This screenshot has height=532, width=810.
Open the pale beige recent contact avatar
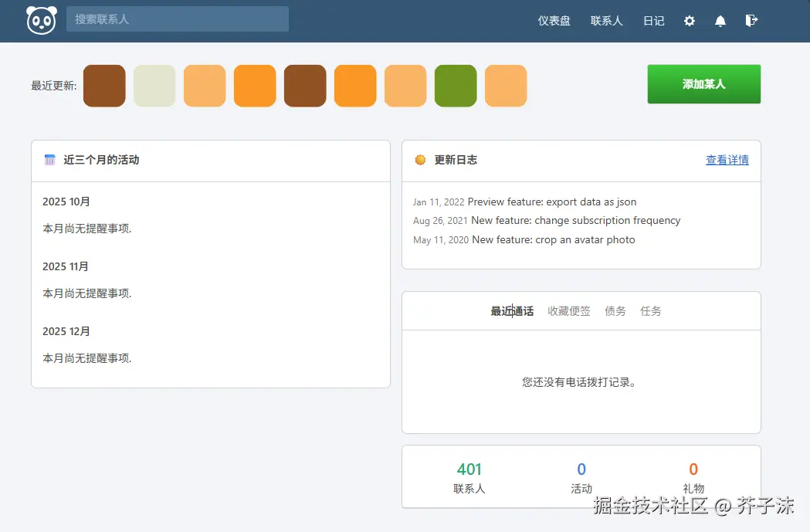point(154,86)
